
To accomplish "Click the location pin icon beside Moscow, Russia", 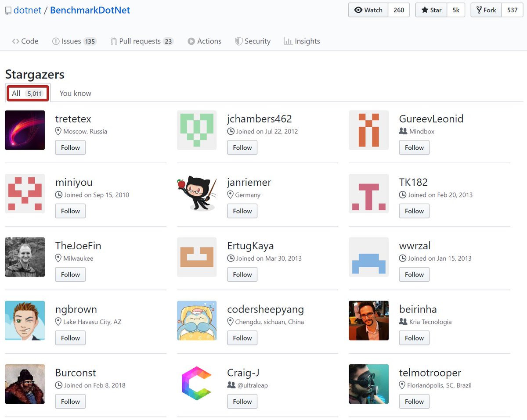I will 58,131.
